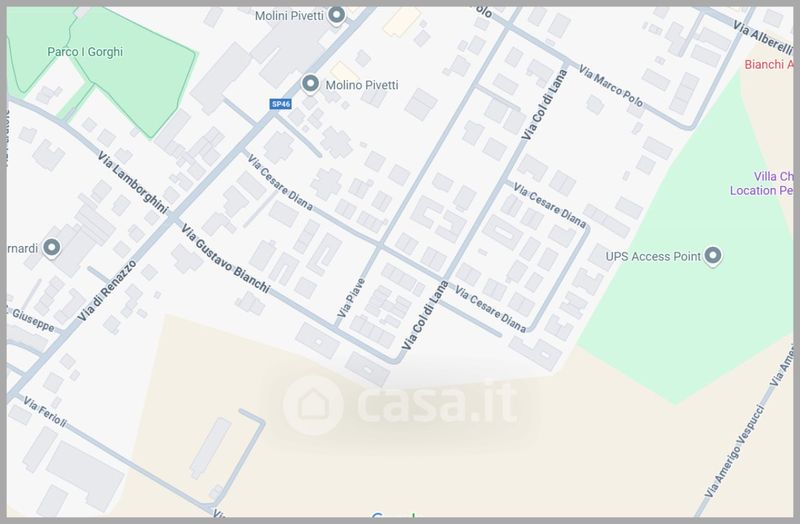Click the Molini Pivetti location pin
The height and width of the screenshot is (524, 800).
click(336, 15)
